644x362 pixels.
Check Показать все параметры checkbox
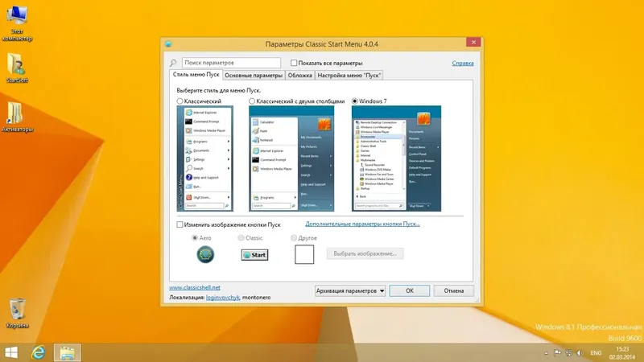pyautogui.click(x=294, y=63)
